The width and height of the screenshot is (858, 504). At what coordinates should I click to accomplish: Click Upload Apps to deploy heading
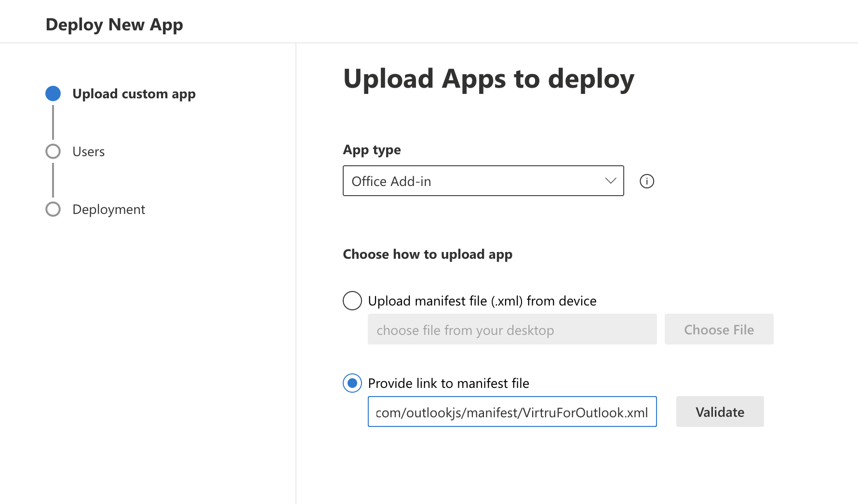489,79
